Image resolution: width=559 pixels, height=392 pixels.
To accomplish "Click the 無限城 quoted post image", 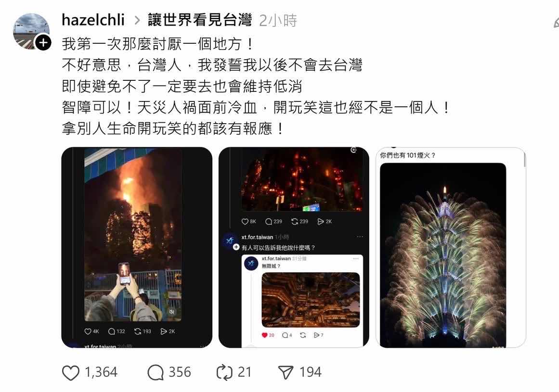I will pos(311,300).
